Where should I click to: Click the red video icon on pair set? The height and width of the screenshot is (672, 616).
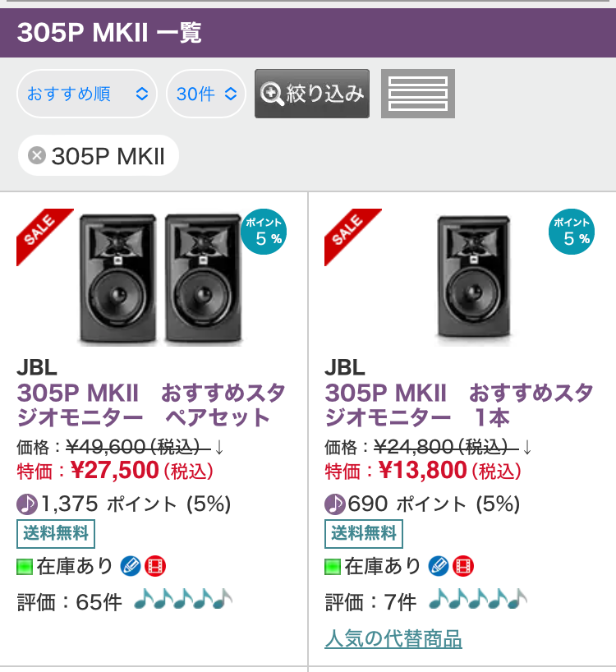(x=155, y=566)
